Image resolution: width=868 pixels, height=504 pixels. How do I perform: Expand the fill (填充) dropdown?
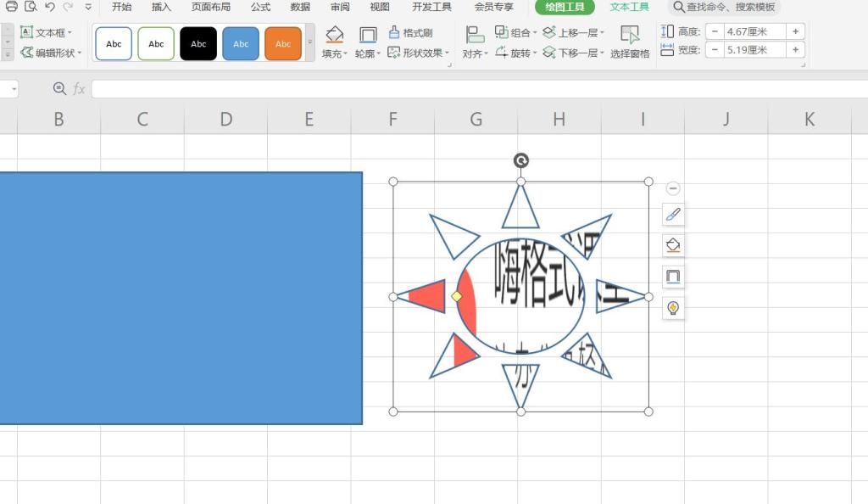coord(336,53)
